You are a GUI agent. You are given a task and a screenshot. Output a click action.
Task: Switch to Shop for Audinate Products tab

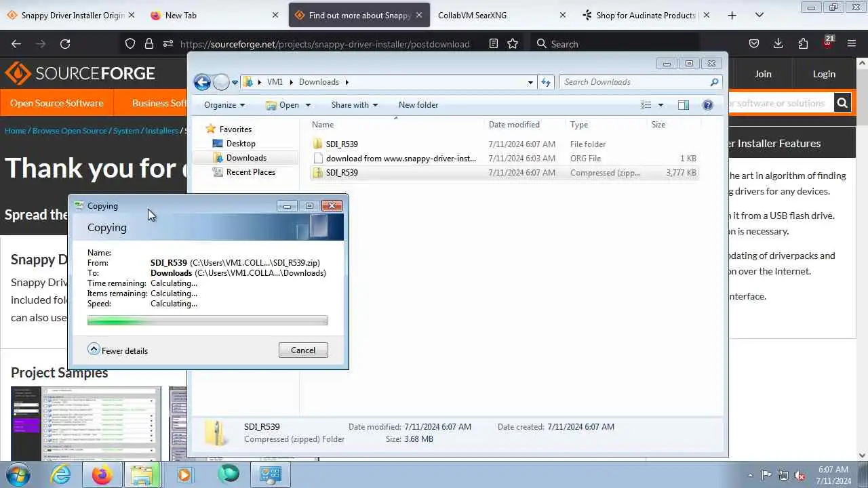tap(645, 15)
